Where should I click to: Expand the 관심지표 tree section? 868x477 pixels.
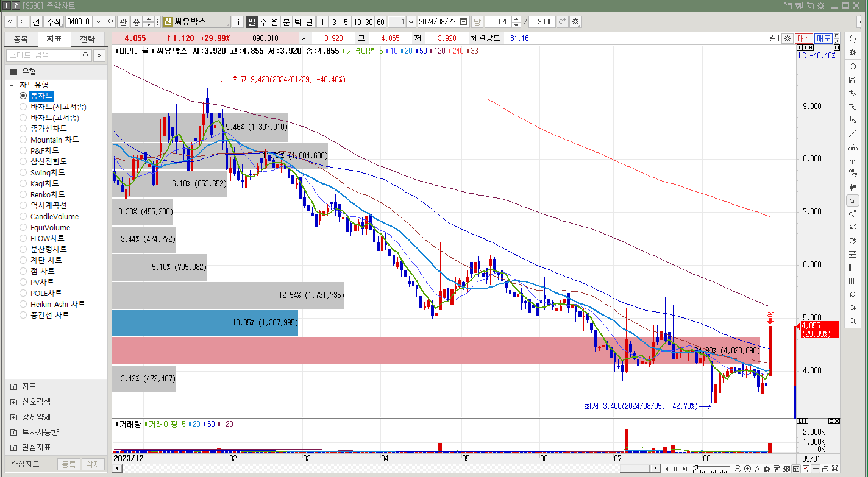(13, 448)
